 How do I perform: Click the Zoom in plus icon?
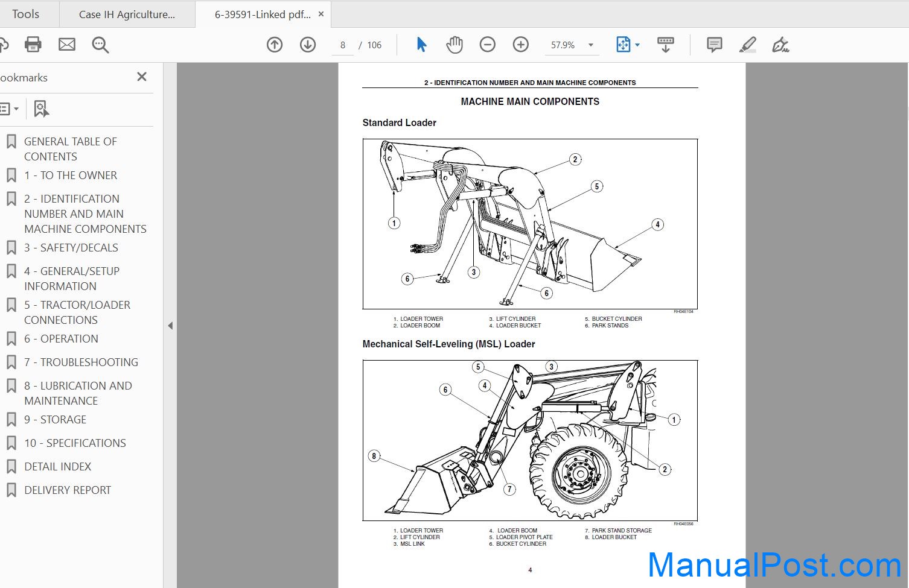tap(521, 45)
